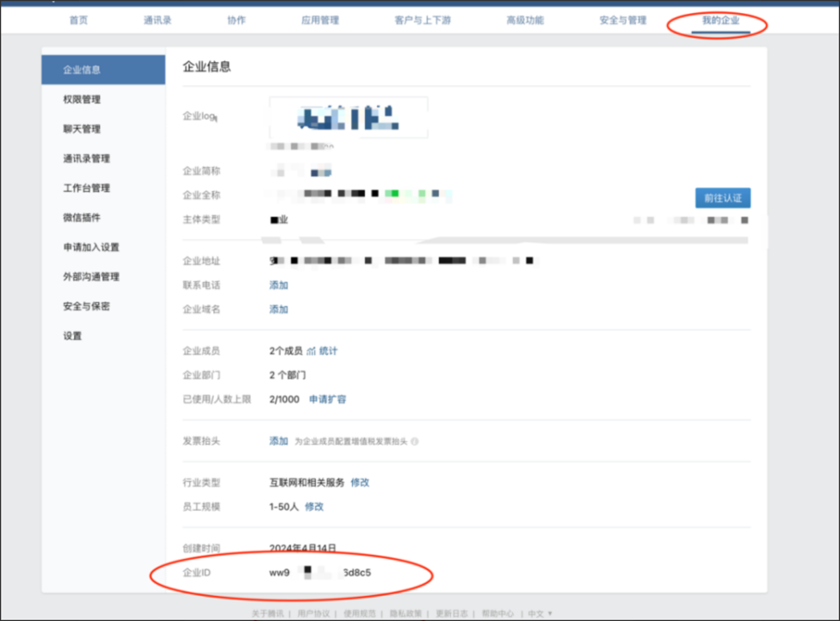The image size is (840, 621).
Task: Open the 安全与管理 tab
Action: tap(623, 21)
